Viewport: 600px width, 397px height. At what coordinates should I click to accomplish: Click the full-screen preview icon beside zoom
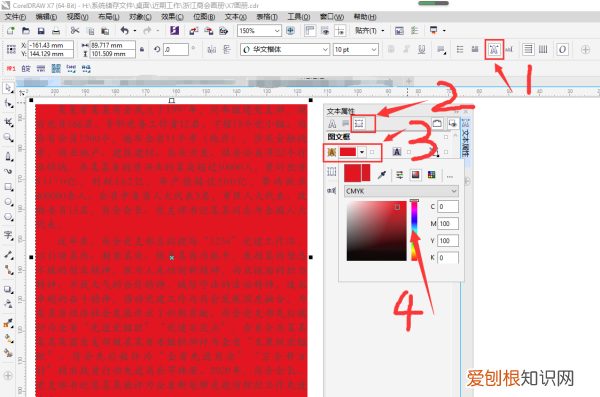290,31
